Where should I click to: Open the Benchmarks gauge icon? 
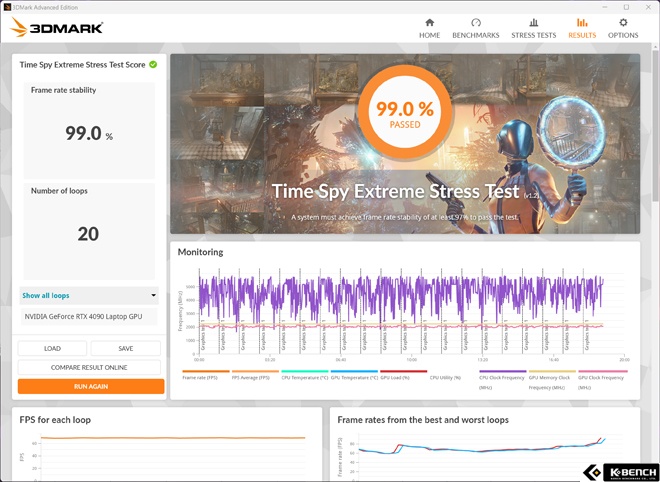point(476,22)
